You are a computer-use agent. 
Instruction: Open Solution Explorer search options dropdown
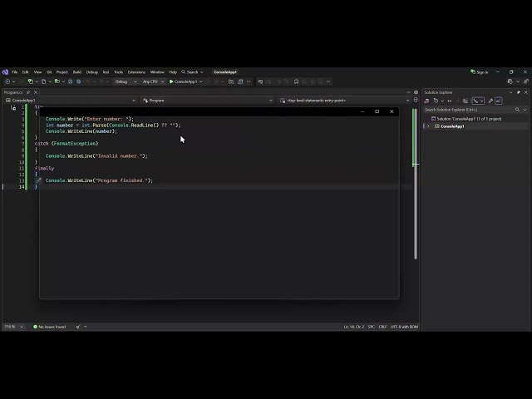click(525, 110)
